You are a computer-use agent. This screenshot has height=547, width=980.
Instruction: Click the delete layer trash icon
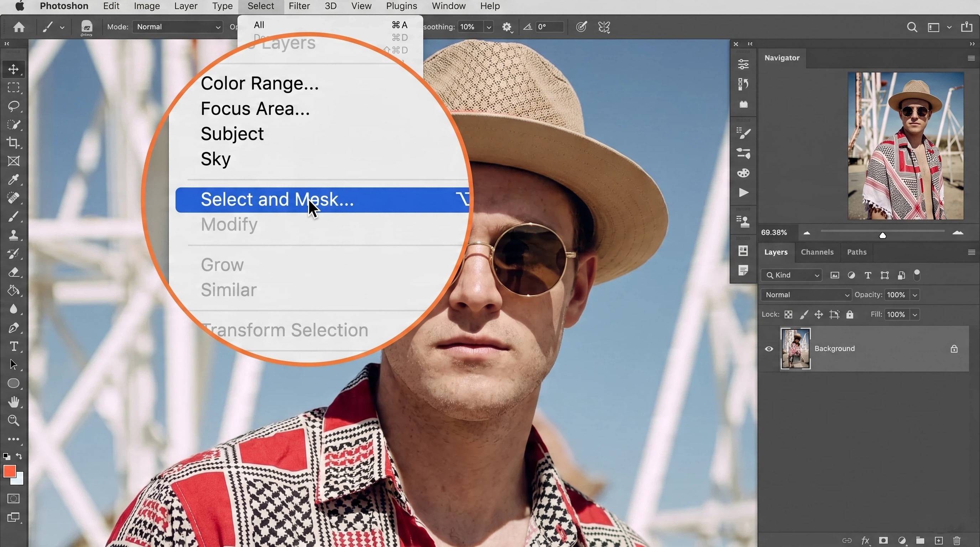click(x=957, y=540)
